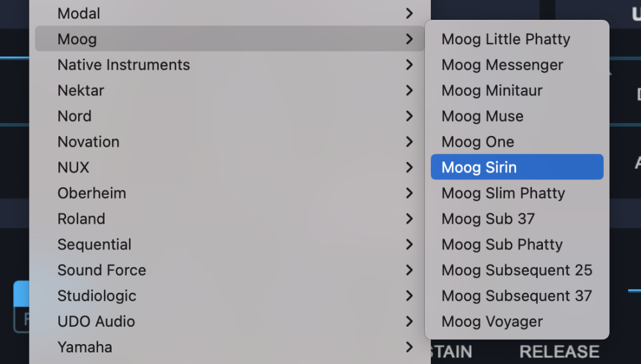Image resolution: width=641 pixels, height=364 pixels.
Task: Open the Yamaha submenu
Action: [85, 347]
